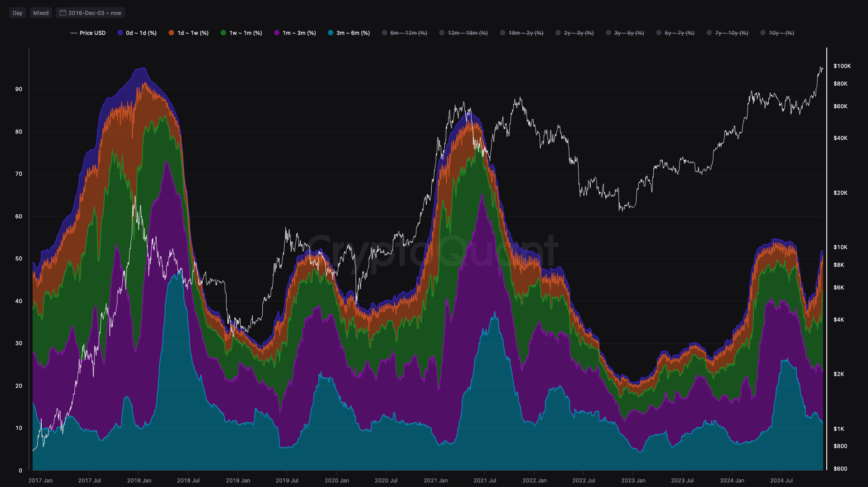Click the purple 1m ~ 3m legend dot
Screen dimensions: 868x487
(x=277, y=33)
